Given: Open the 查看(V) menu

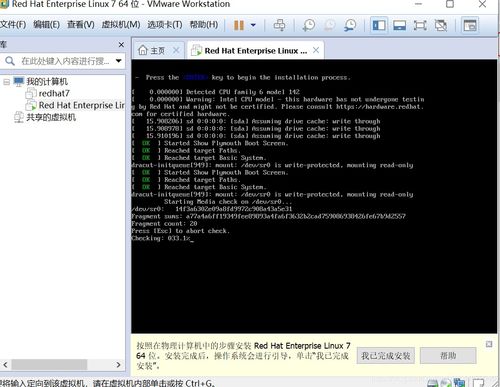Looking at the screenshot, I should click(81, 25).
